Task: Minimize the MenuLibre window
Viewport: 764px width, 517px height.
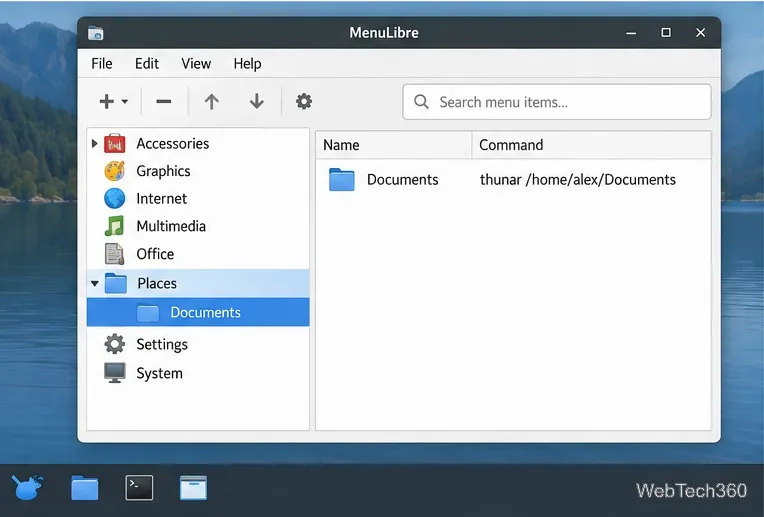Action: 631,33
